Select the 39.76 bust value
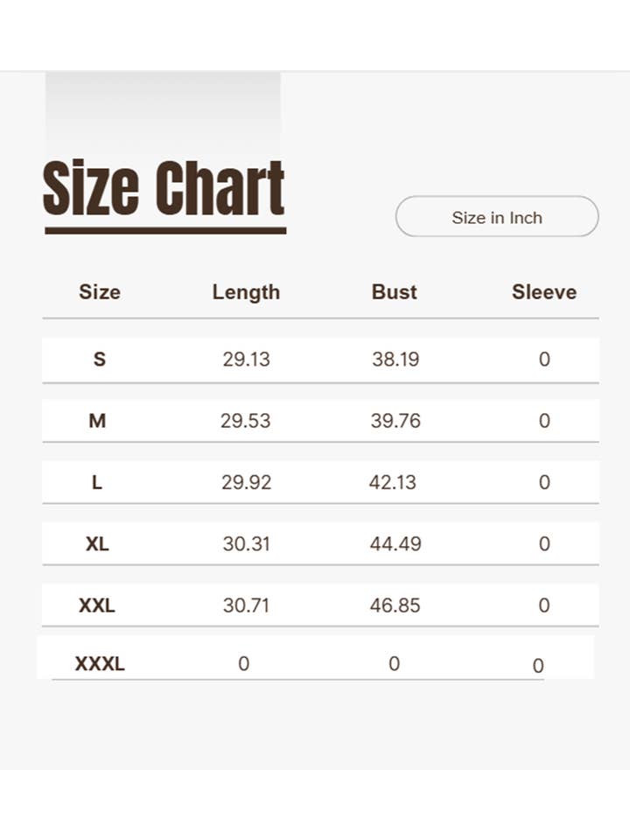Viewport: 630px width, 840px height. point(395,421)
